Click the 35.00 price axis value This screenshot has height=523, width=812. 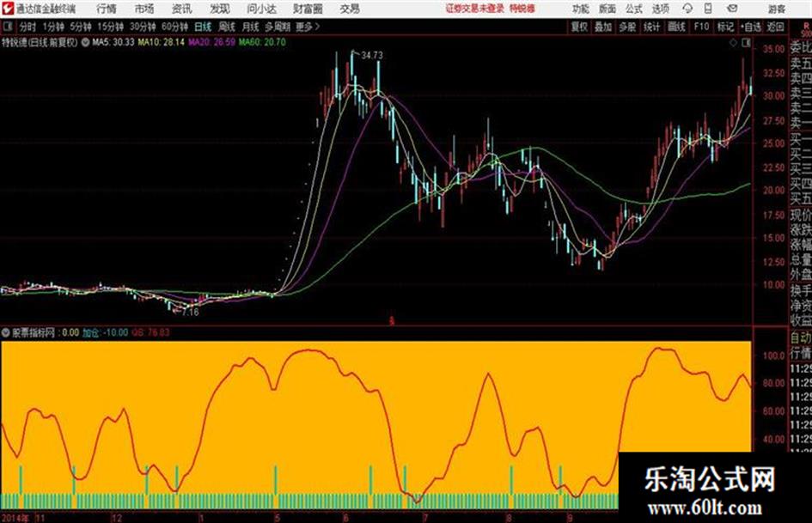coord(773,49)
